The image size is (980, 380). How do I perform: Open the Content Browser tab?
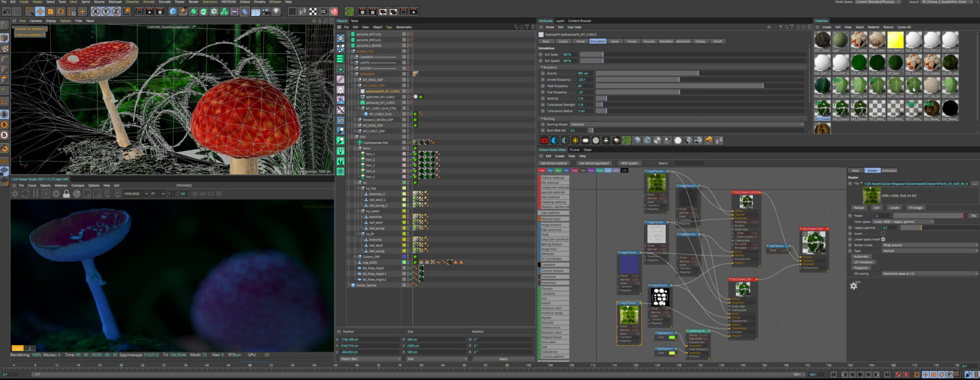(x=579, y=21)
